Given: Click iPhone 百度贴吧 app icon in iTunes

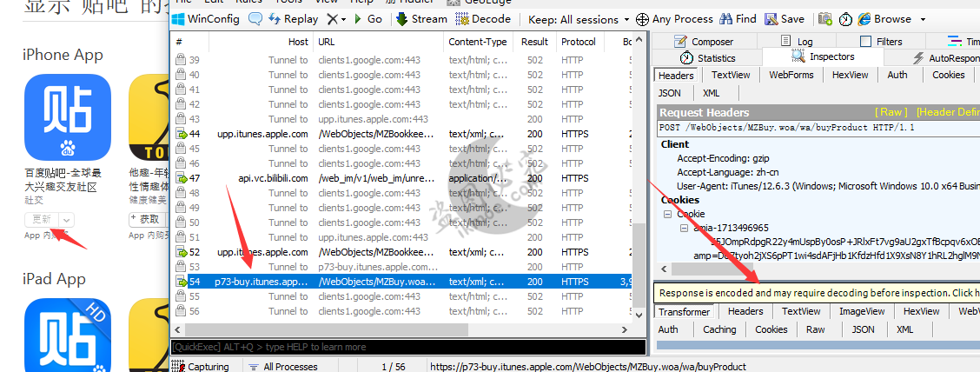Looking at the screenshot, I should pos(68,117).
